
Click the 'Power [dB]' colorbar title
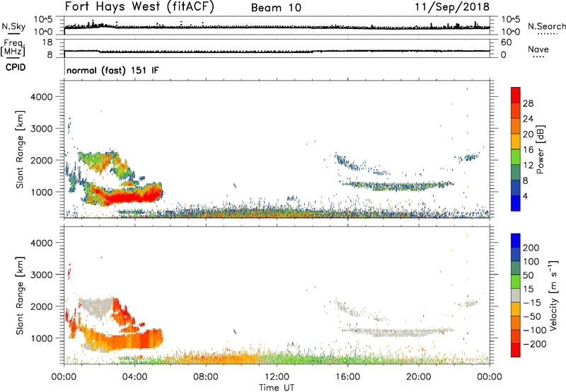point(541,149)
